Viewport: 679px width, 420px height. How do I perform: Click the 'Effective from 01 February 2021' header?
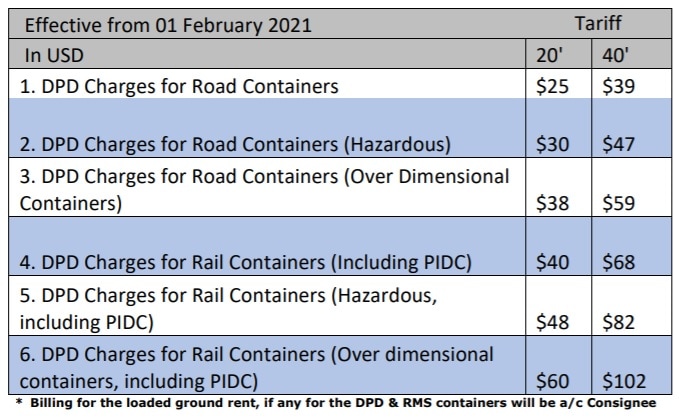click(x=168, y=24)
